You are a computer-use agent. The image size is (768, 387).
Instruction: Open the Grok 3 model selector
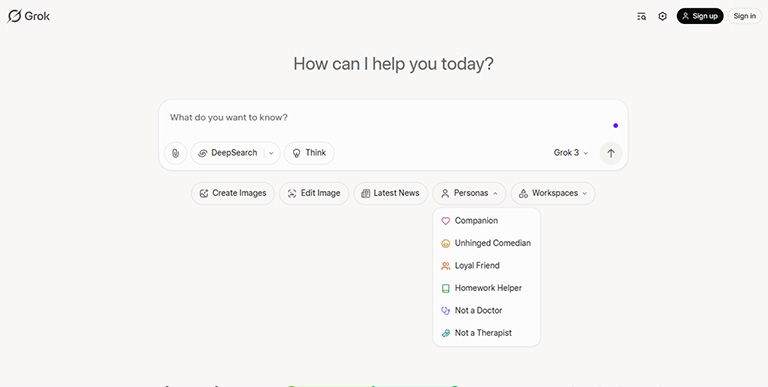[x=571, y=153]
